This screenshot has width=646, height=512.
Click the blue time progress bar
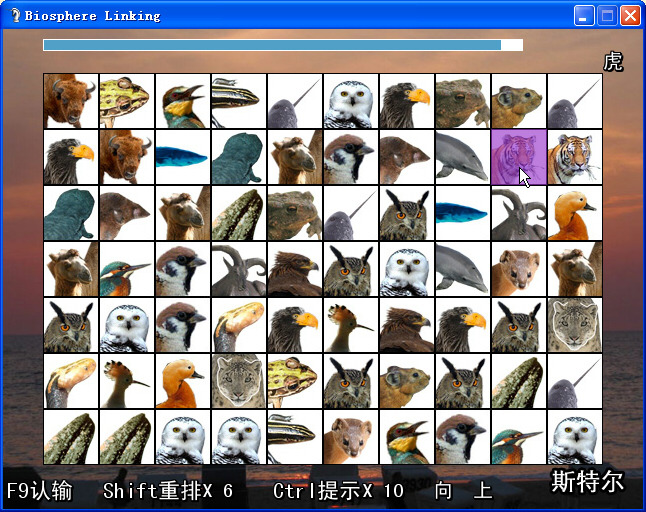click(283, 45)
